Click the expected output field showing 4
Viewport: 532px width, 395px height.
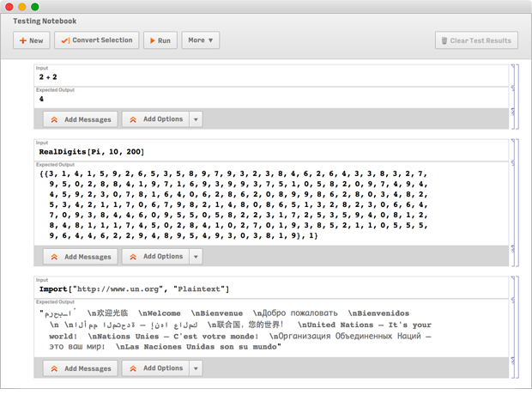pos(257,100)
